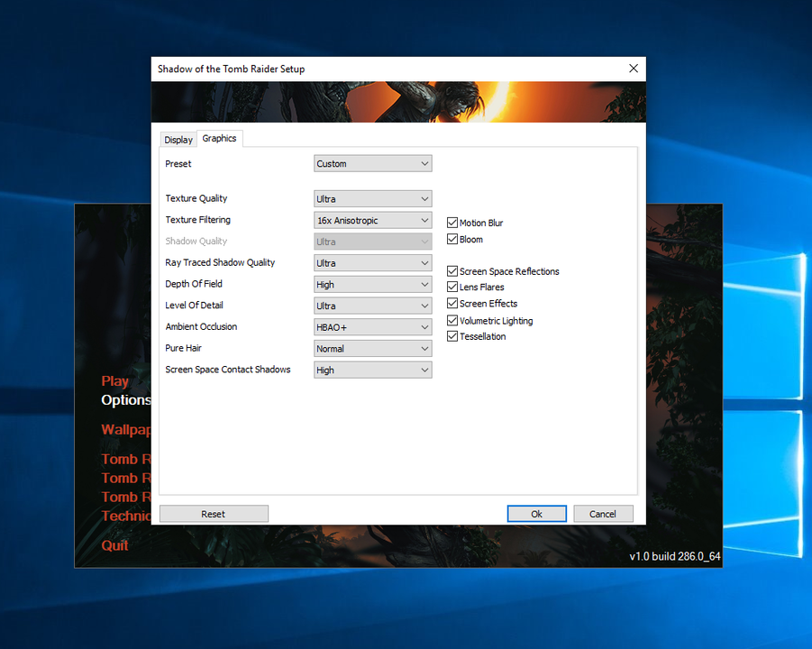Turn off Lens Flares
The height and width of the screenshot is (649, 812).
(x=452, y=287)
